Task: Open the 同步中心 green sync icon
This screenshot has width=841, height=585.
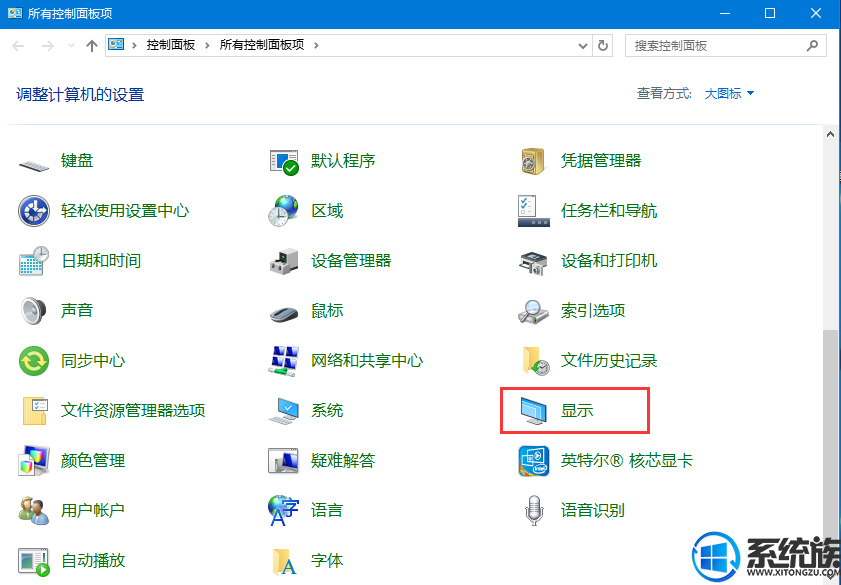Action: pyautogui.click(x=34, y=360)
